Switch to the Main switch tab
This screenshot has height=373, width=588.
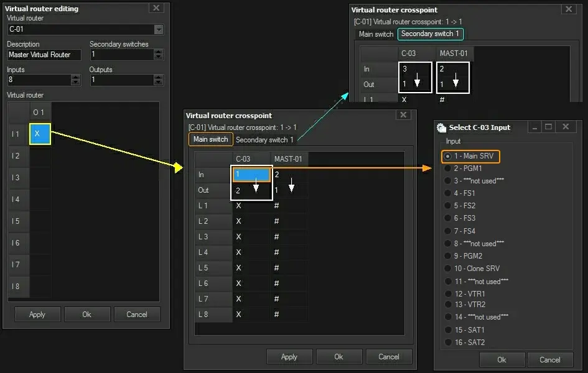tap(210, 139)
